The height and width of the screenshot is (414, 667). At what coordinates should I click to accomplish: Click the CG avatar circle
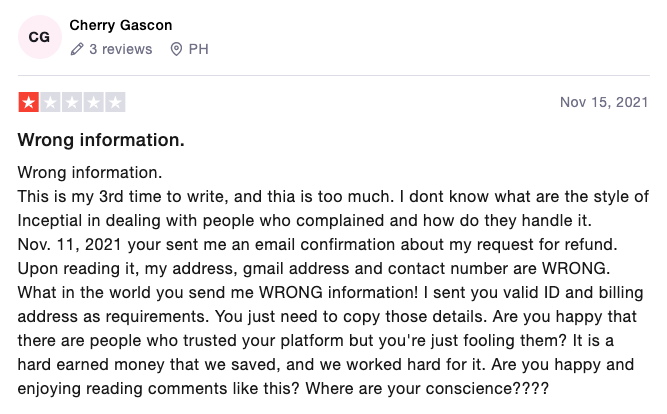[40, 37]
